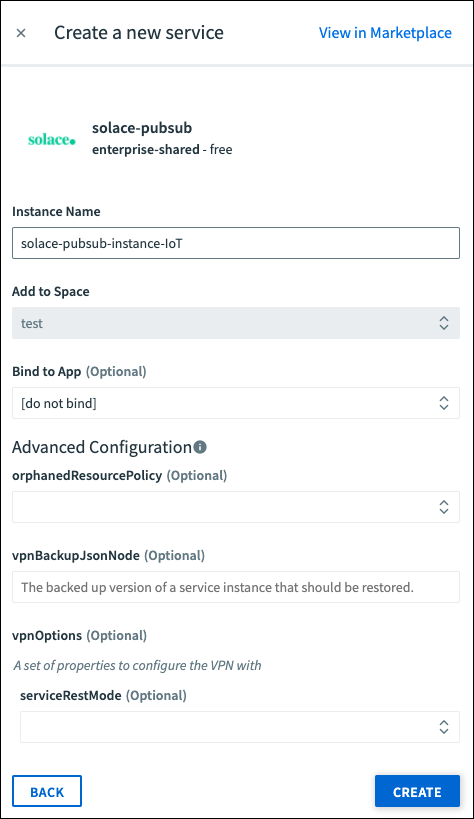Screen dimensions: 474x819
Task: Click the solace-pubsub service title
Action: coord(142,128)
